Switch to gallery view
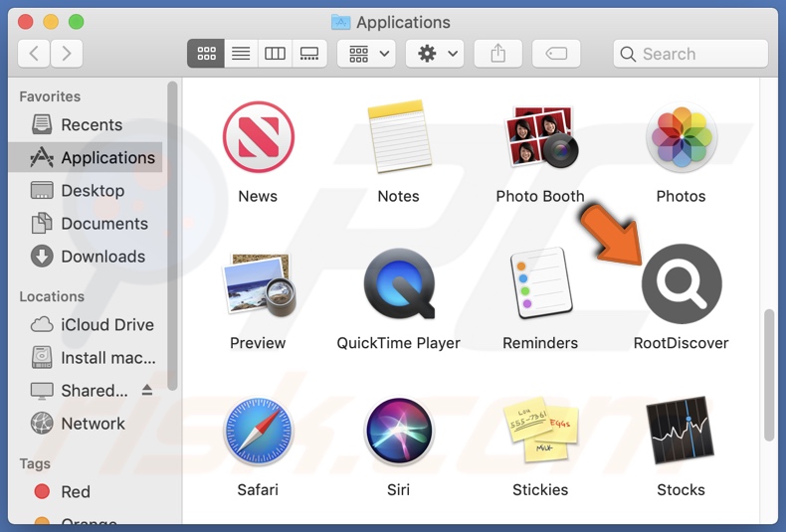 (x=309, y=53)
